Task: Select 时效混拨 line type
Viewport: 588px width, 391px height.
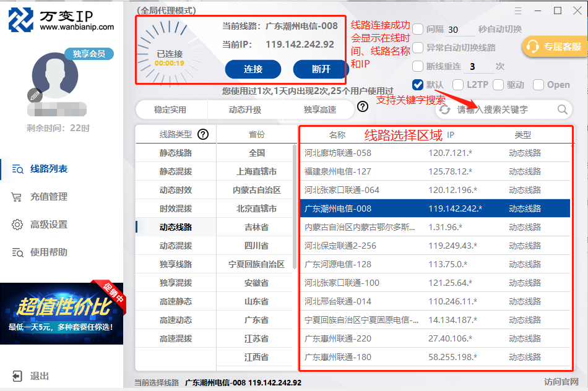Action: coord(176,208)
